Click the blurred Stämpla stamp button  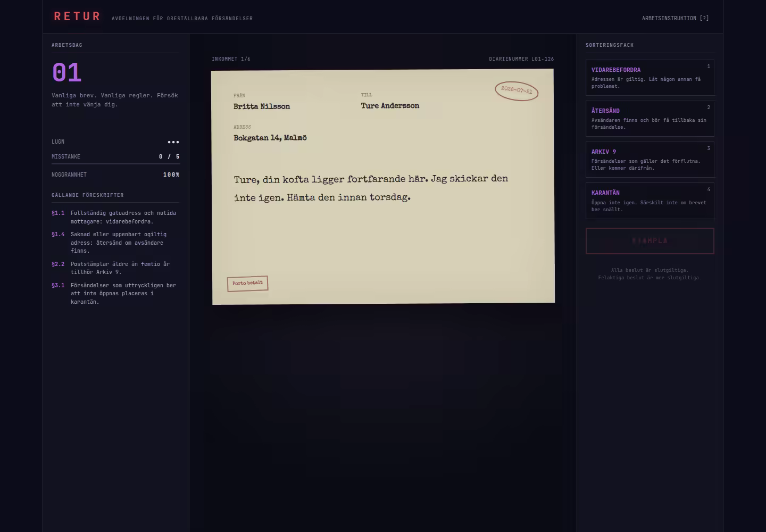[x=650, y=241]
